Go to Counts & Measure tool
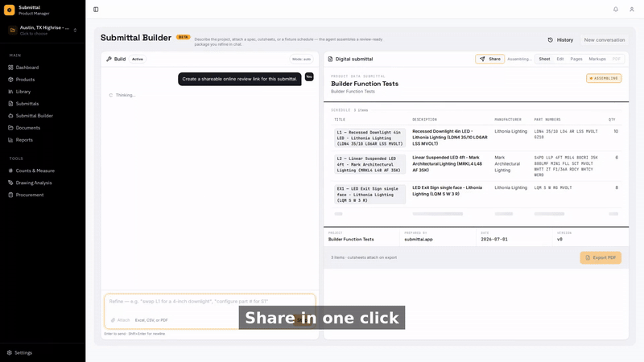Image resolution: width=644 pixels, height=362 pixels. 35,171
